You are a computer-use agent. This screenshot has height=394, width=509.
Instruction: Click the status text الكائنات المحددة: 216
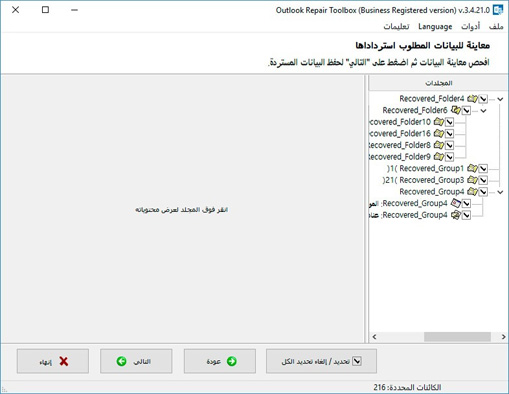(x=407, y=387)
